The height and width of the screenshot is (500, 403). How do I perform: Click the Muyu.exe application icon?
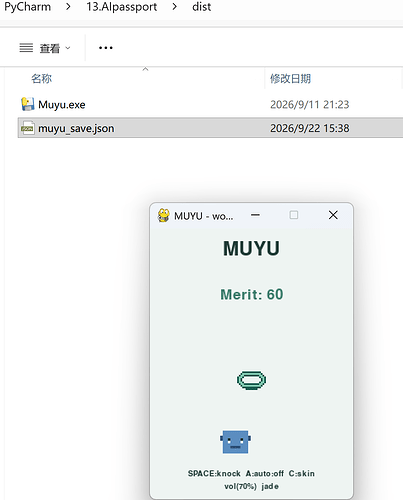pos(28,104)
